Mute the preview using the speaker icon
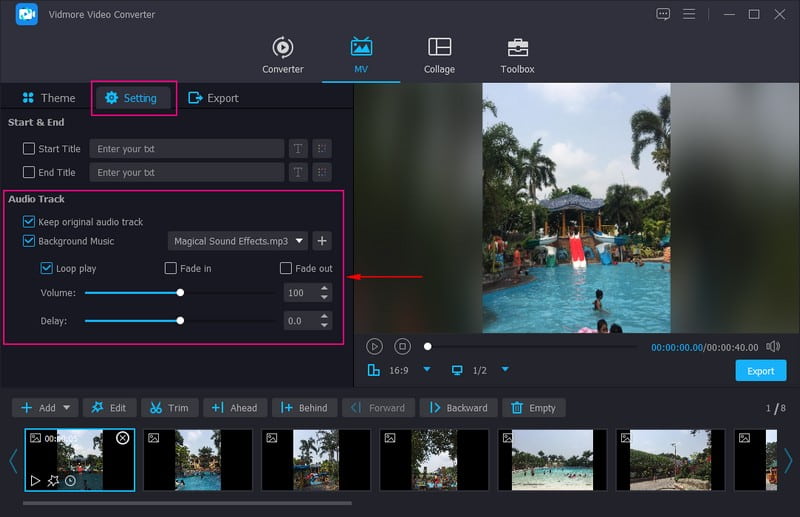 [772, 346]
